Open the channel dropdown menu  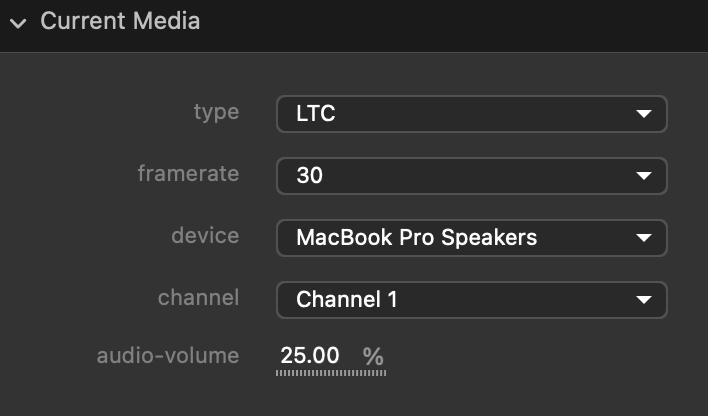tap(471, 299)
